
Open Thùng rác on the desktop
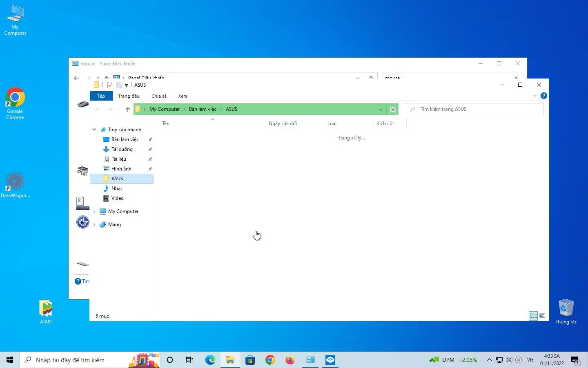click(x=566, y=312)
